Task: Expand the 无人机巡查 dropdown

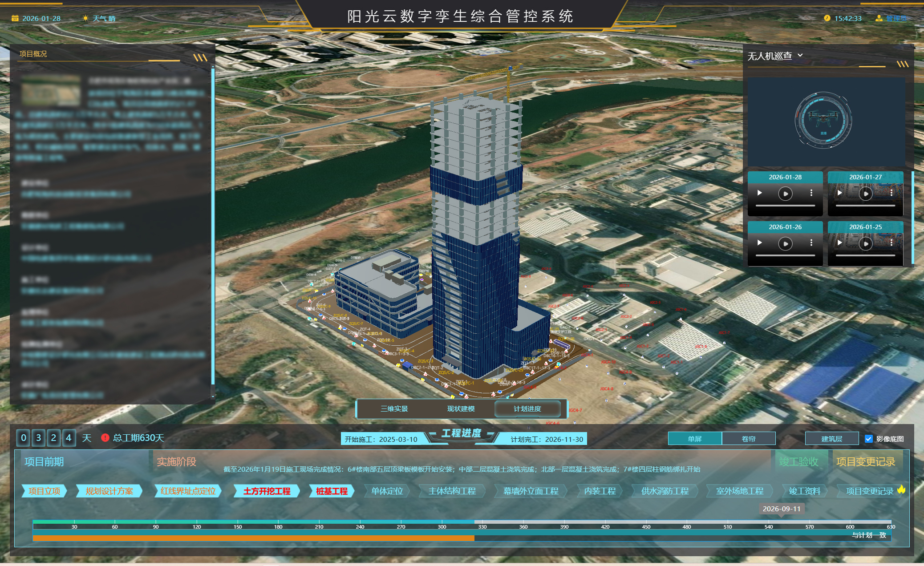Action: pos(800,56)
